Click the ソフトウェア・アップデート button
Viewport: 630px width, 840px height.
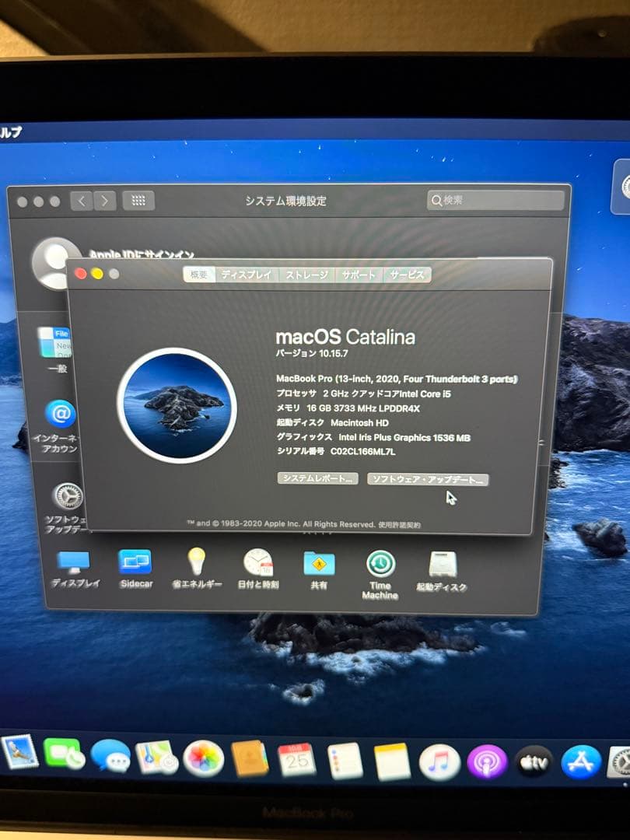click(426, 480)
